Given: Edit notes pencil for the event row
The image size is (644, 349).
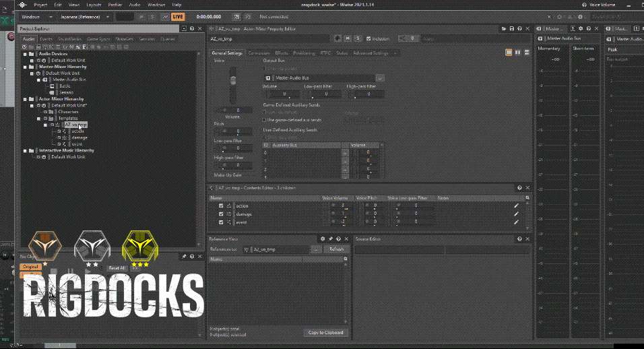Looking at the screenshot, I should [x=516, y=222].
